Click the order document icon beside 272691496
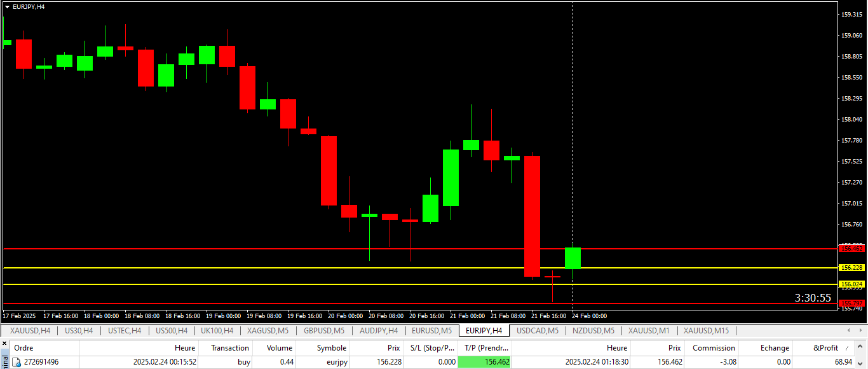868x369 pixels. [x=17, y=362]
